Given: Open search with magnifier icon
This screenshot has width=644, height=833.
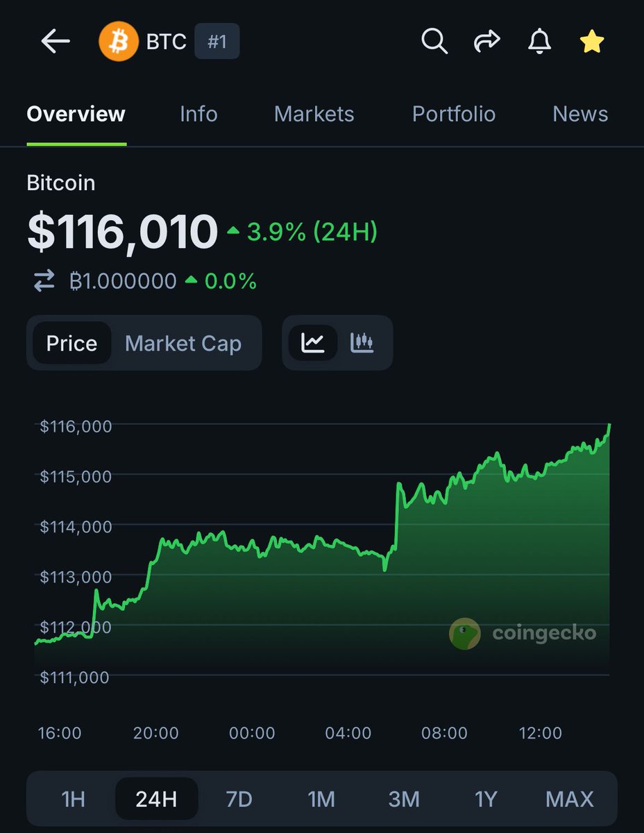Looking at the screenshot, I should (x=434, y=42).
